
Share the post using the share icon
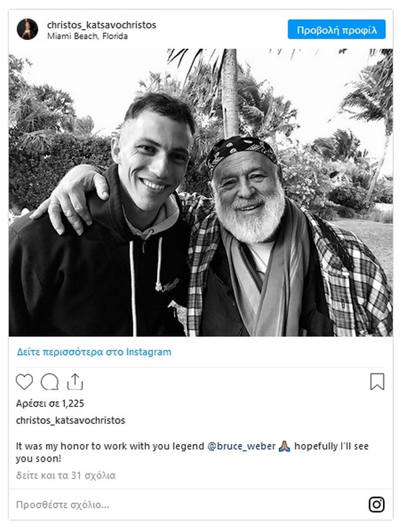coord(74,382)
